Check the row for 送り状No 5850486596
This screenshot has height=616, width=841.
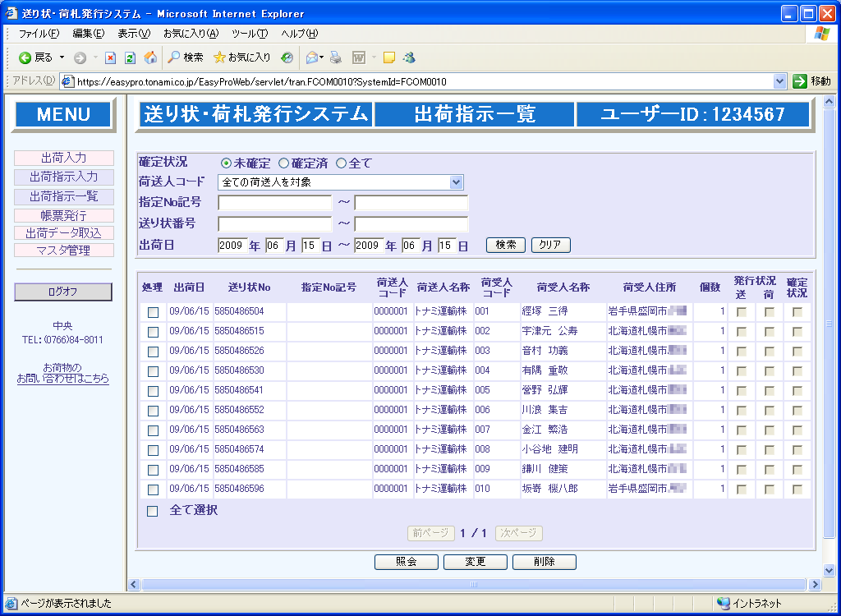coord(153,490)
